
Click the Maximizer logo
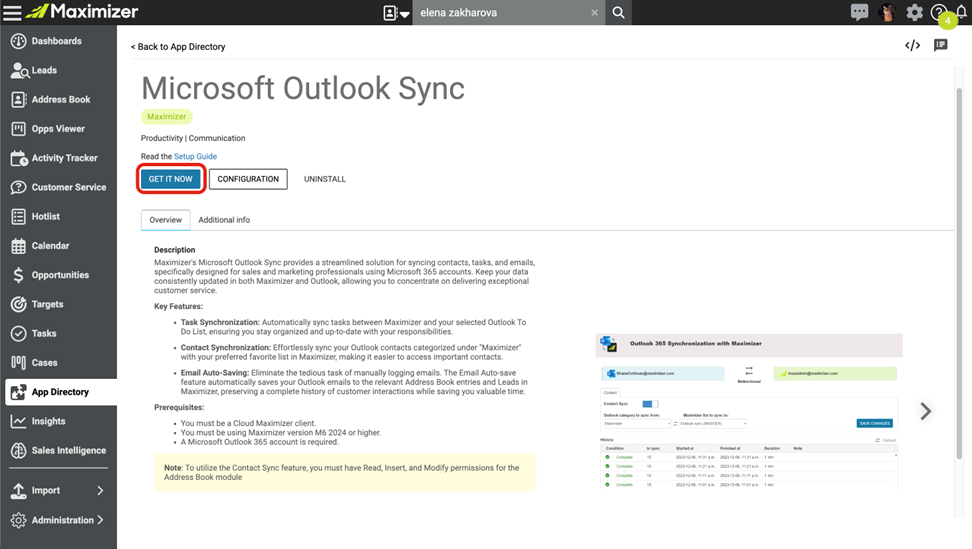pyautogui.click(x=82, y=11)
